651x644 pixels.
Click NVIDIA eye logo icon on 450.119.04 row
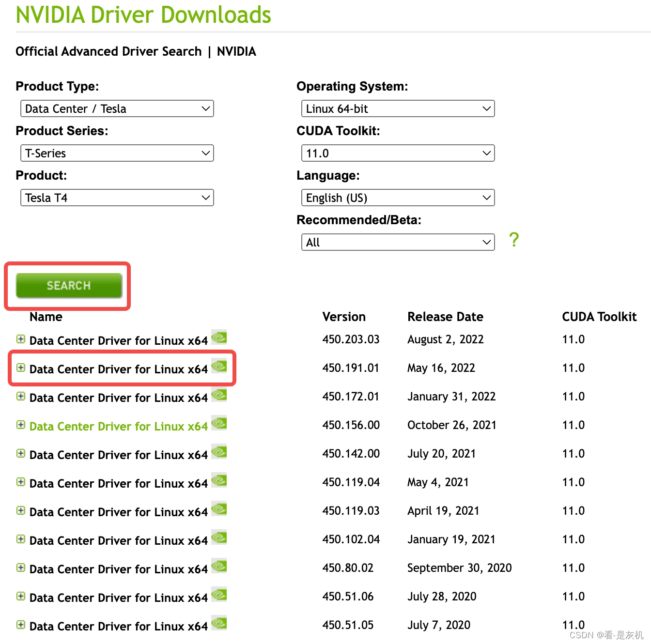[x=219, y=480]
